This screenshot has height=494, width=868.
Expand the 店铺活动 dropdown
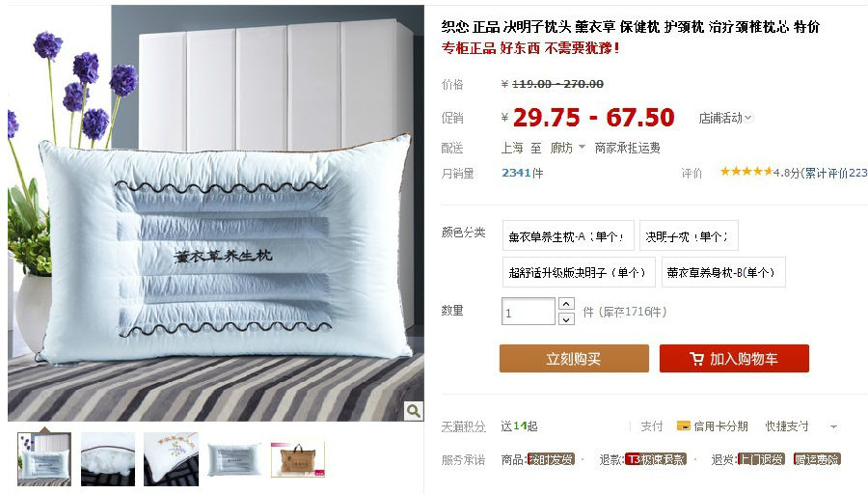[724, 118]
